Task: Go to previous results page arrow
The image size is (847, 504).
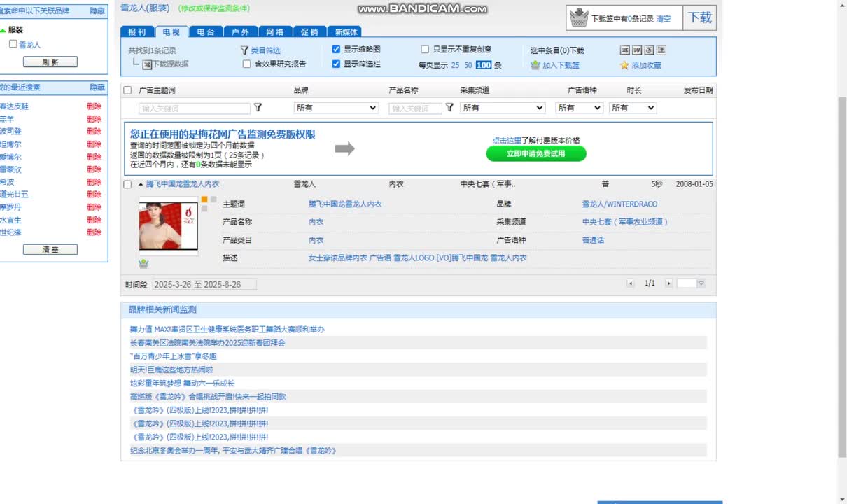Action: [631, 283]
